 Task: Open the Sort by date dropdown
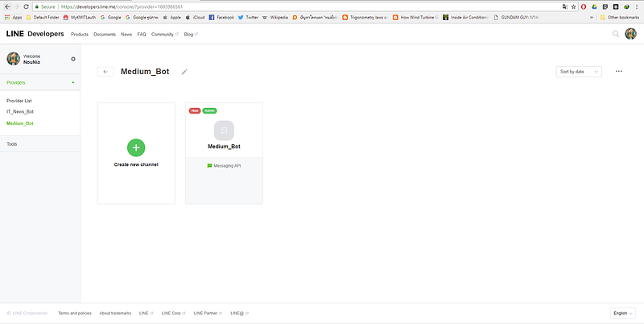[x=579, y=72]
